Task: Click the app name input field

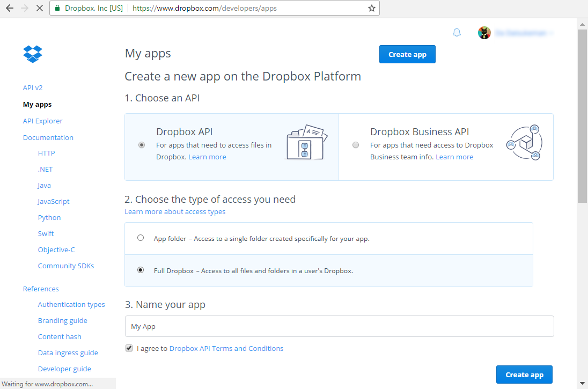Action: 339,326
